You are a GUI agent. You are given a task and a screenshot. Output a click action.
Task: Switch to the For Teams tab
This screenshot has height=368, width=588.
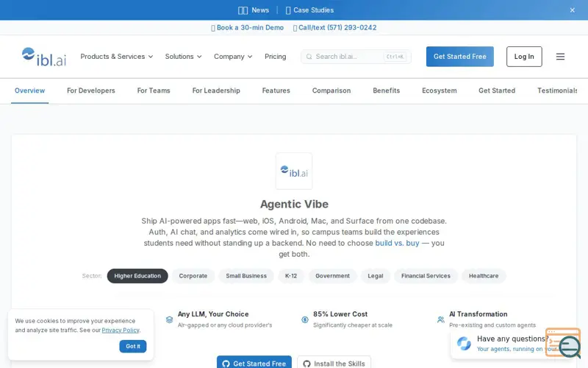pyautogui.click(x=154, y=91)
